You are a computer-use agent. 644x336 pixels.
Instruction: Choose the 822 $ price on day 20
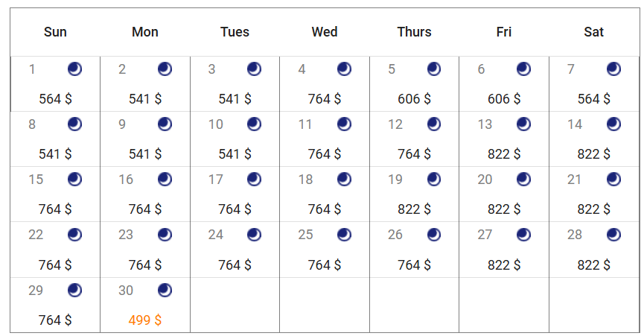click(x=504, y=209)
